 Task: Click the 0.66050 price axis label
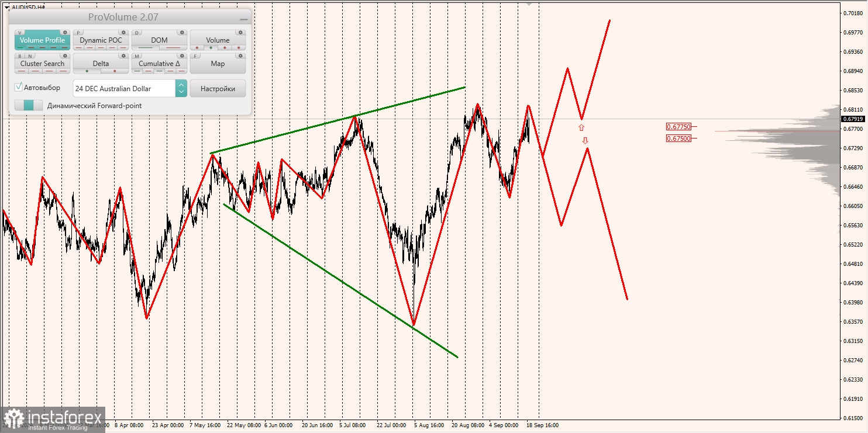(854, 206)
